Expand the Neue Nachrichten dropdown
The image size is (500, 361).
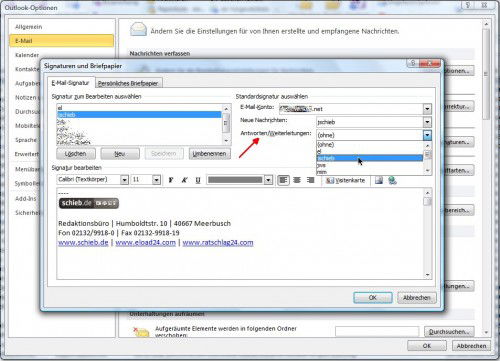tap(427, 122)
